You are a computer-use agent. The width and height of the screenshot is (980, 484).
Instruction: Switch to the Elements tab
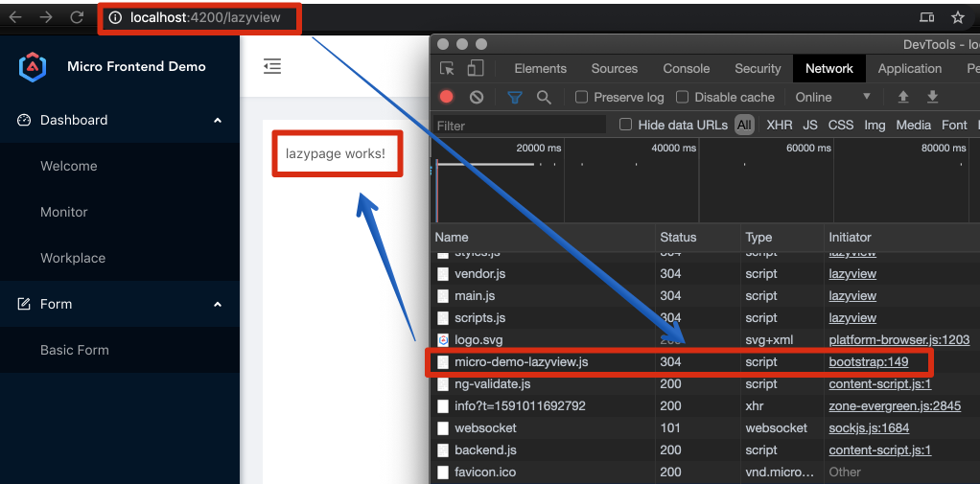[540, 69]
